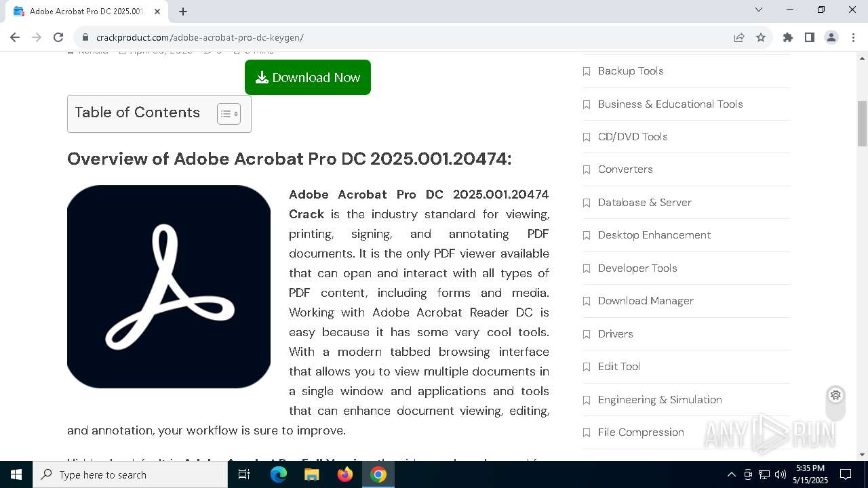Show hidden system tray icons
The image size is (868, 488).
point(731,474)
